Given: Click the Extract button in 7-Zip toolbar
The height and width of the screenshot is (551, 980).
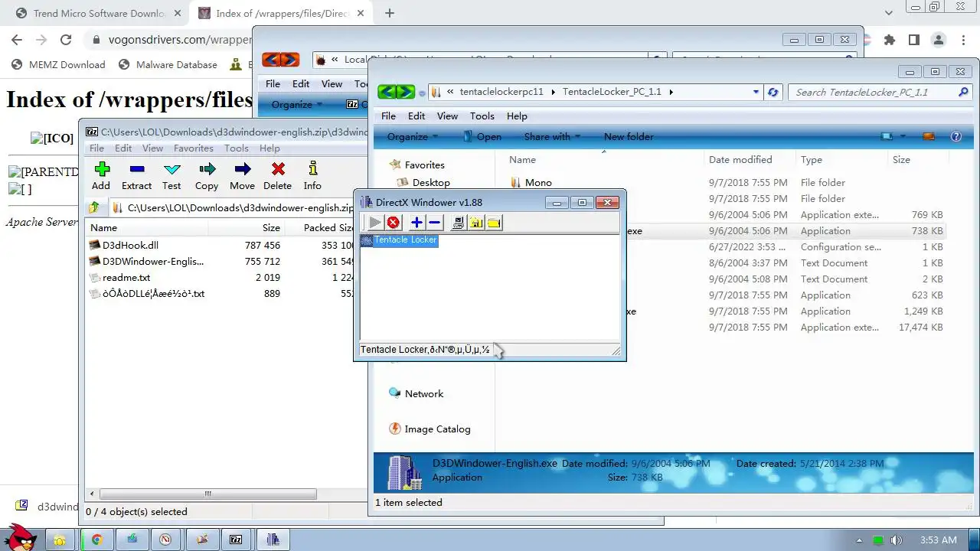Looking at the screenshot, I should (x=136, y=176).
